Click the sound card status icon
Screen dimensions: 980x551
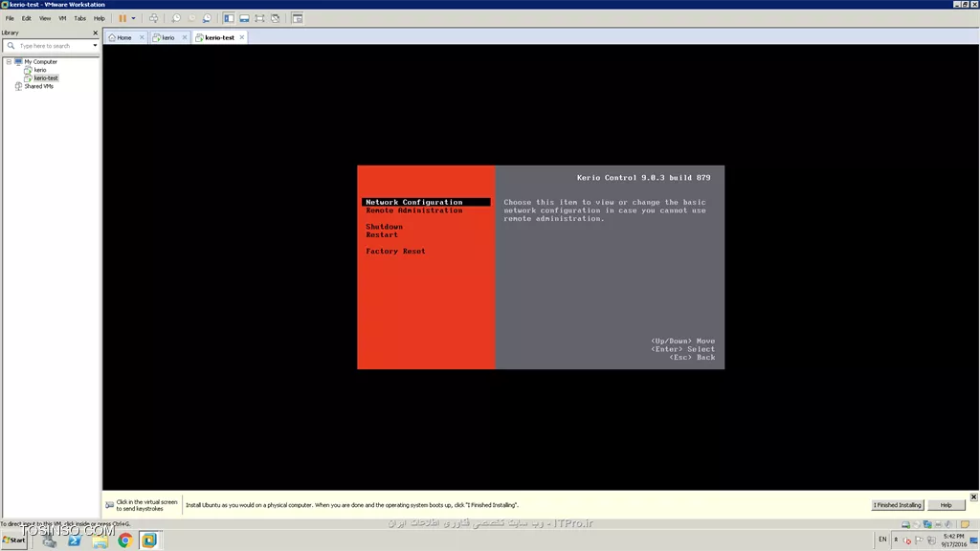coord(948,524)
